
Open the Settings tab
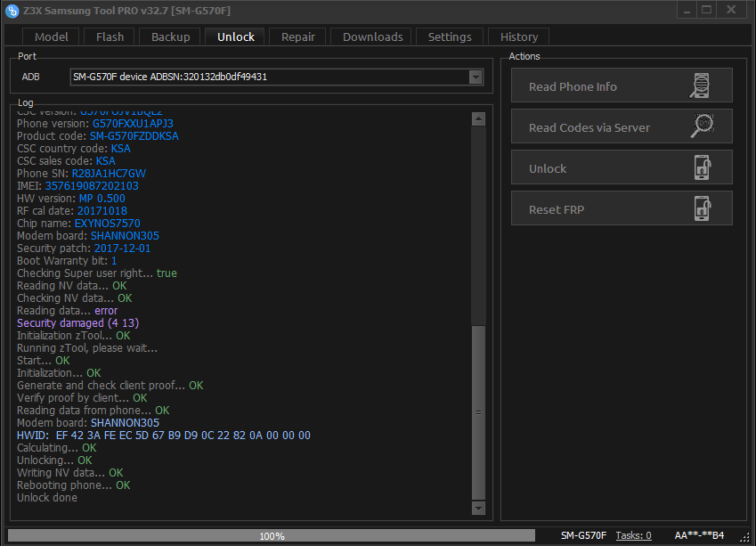pos(450,37)
